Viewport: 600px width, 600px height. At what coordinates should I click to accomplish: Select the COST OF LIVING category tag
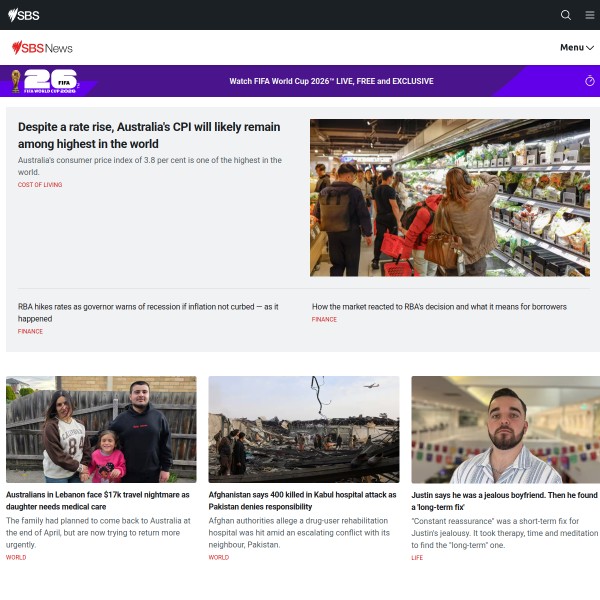(x=40, y=185)
